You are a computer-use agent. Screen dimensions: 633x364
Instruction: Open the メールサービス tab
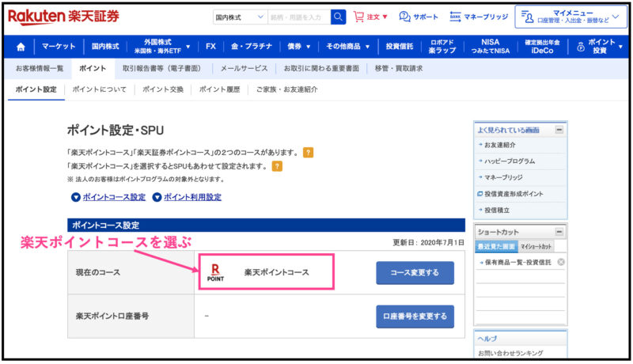(244, 69)
